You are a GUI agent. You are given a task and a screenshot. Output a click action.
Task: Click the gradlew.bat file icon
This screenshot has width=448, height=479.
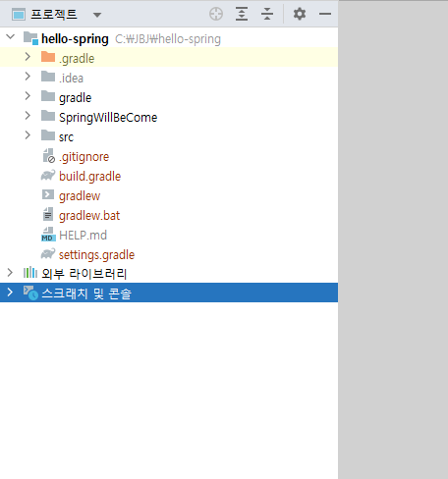click(48, 214)
